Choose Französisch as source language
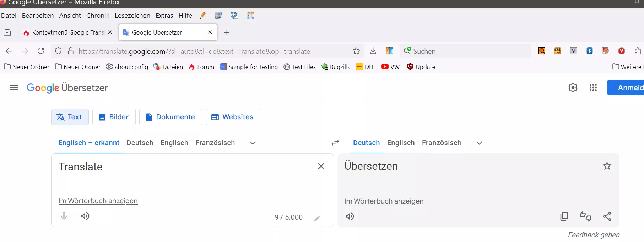This screenshot has width=644, height=242. coord(215,143)
